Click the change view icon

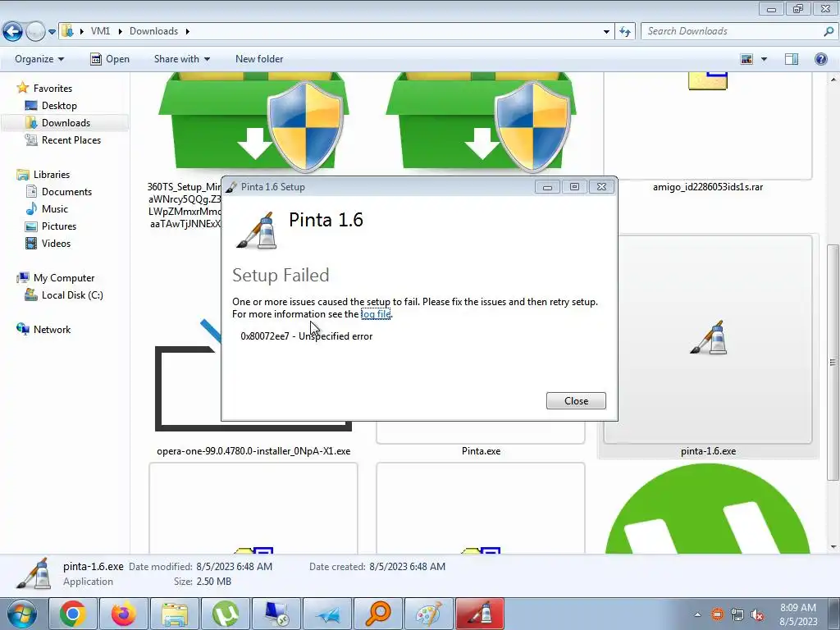746,59
